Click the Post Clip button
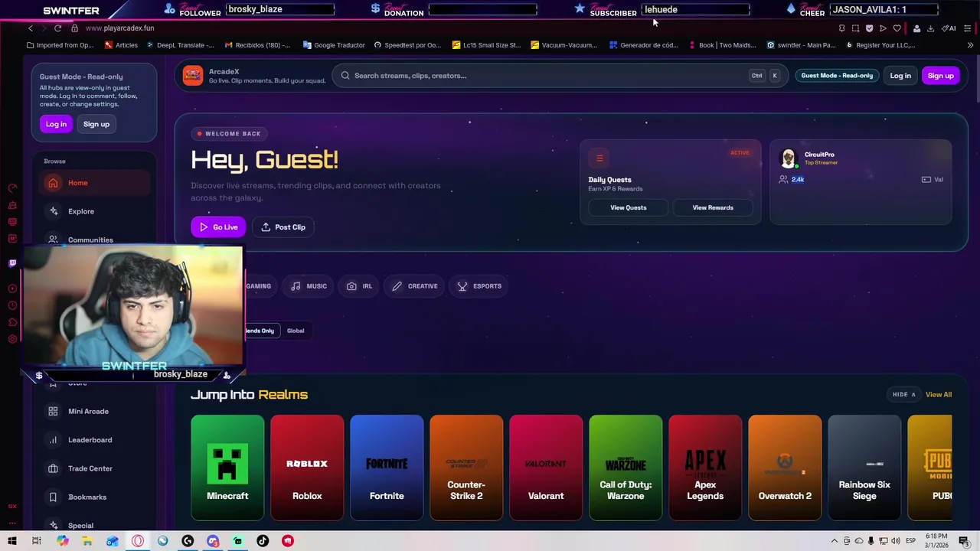The width and height of the screenshot is (980, 551). click(283, 227)
